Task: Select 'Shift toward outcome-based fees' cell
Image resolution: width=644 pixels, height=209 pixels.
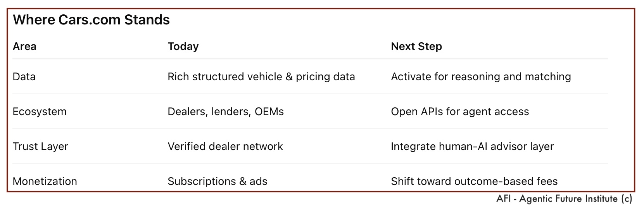Action: (x=474, y=181)
